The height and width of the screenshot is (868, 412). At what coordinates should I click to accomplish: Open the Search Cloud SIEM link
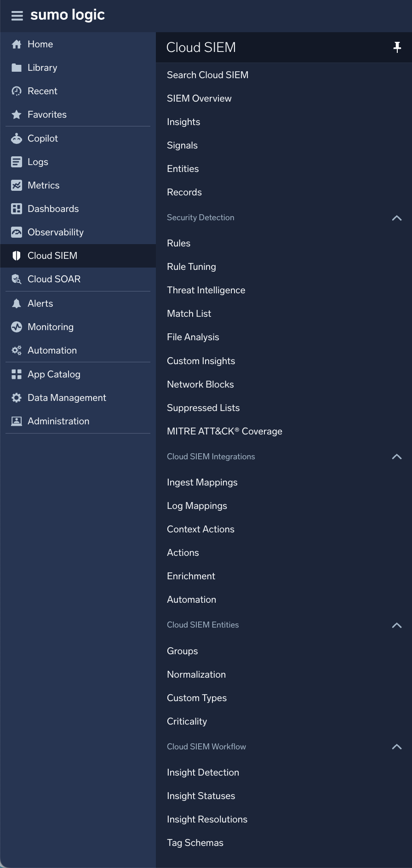(x=207, y=75)
